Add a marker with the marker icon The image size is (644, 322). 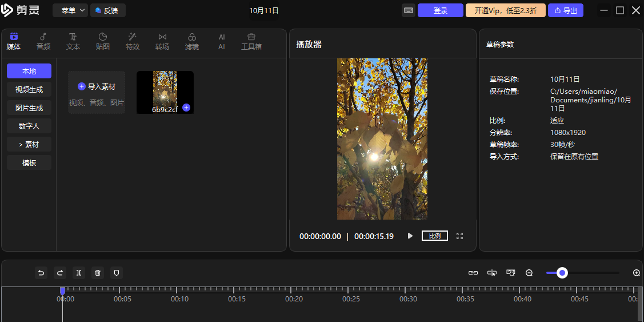[117, 273]
